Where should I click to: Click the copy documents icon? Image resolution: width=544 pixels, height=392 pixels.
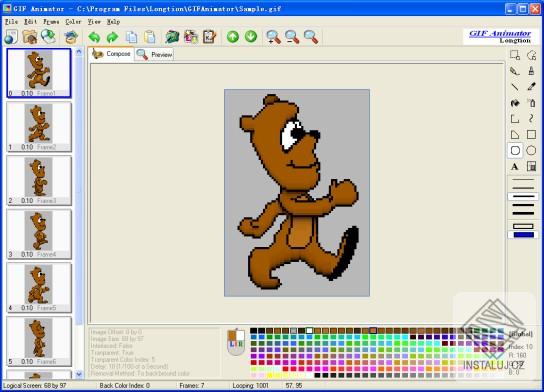click(x=131, y=37)
